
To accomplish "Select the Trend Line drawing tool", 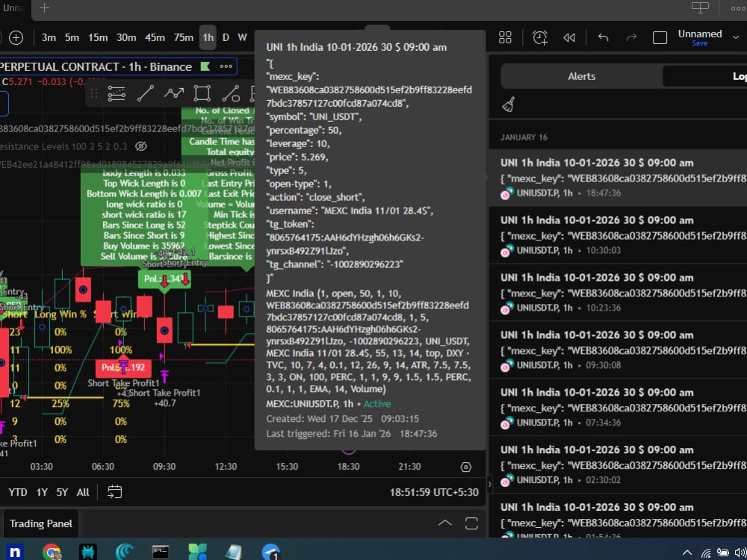I will (146, 94).
